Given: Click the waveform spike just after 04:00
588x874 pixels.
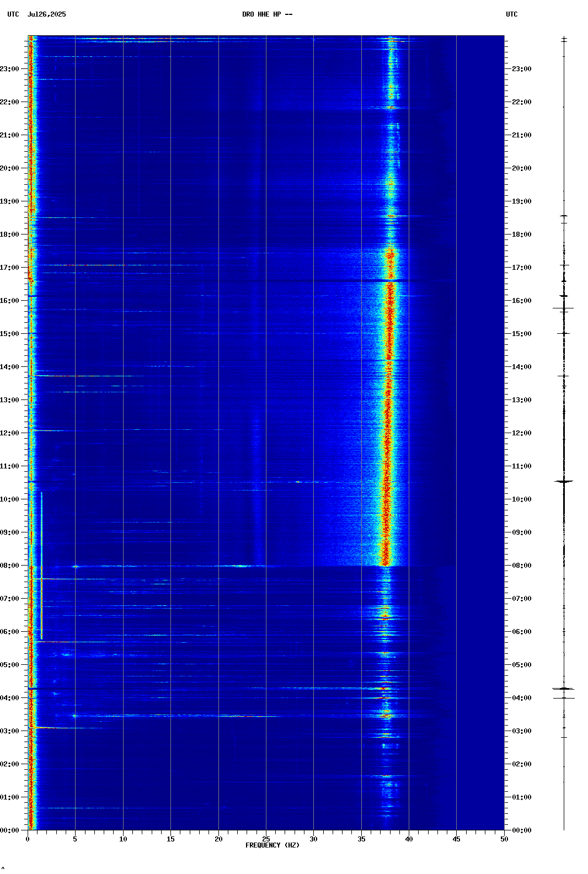Looking at the screenshot, I should pos(564,689).
